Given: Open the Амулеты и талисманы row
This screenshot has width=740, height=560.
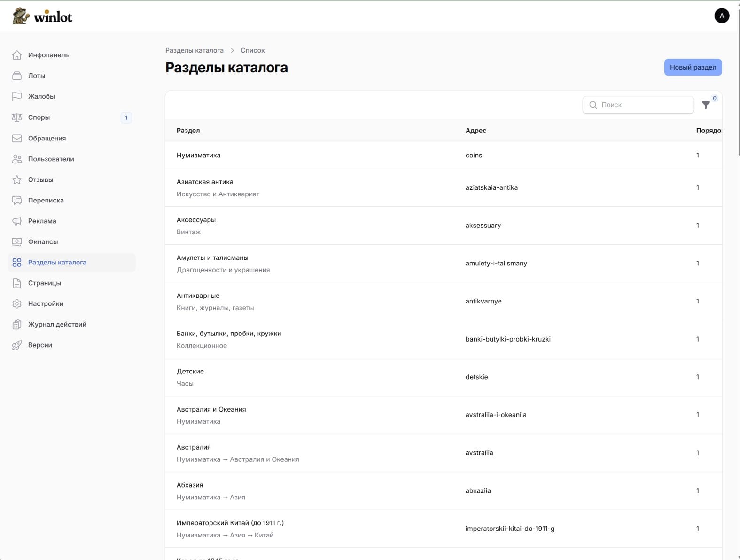Looking at the screenshot, I should [444, 264].
